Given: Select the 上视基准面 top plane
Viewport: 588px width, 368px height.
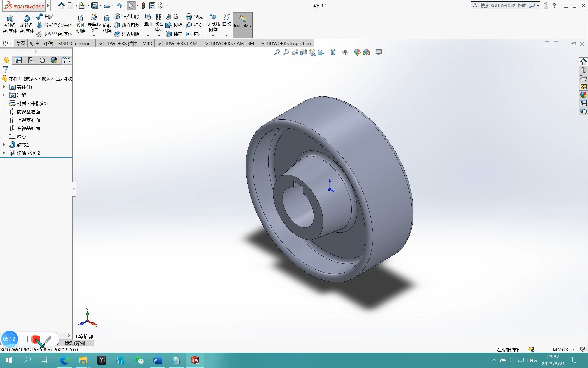Looking at the screenshot, I should [25, 120].
